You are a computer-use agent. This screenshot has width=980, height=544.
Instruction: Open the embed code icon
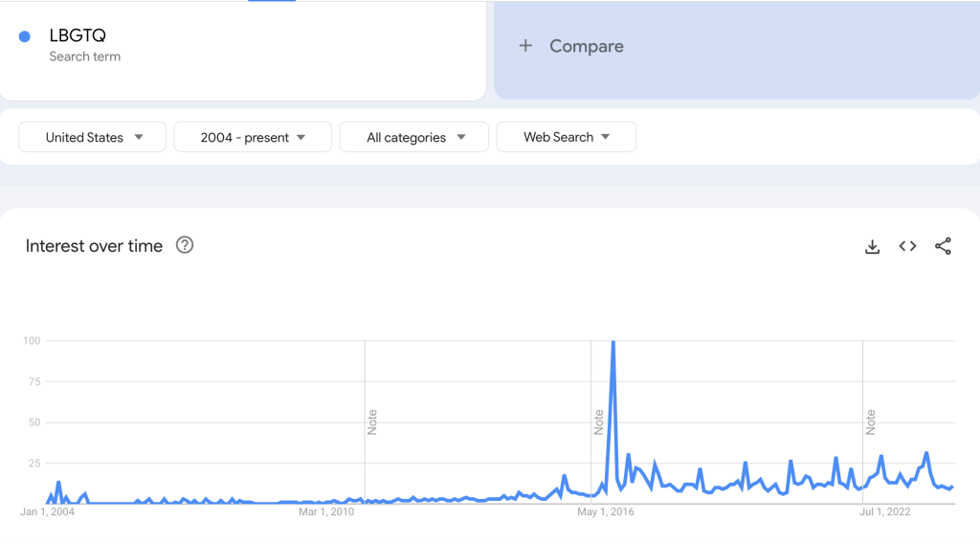point(907,246)
